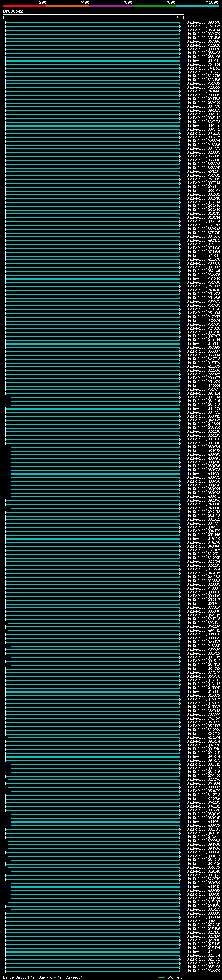Select the label UniRef100_Q8RVK9

pos(203,103)
